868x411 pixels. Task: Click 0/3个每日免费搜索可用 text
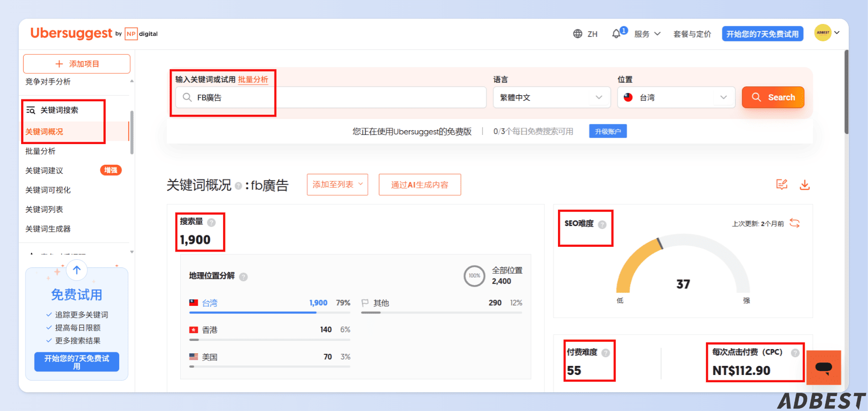tap(533, 131)
